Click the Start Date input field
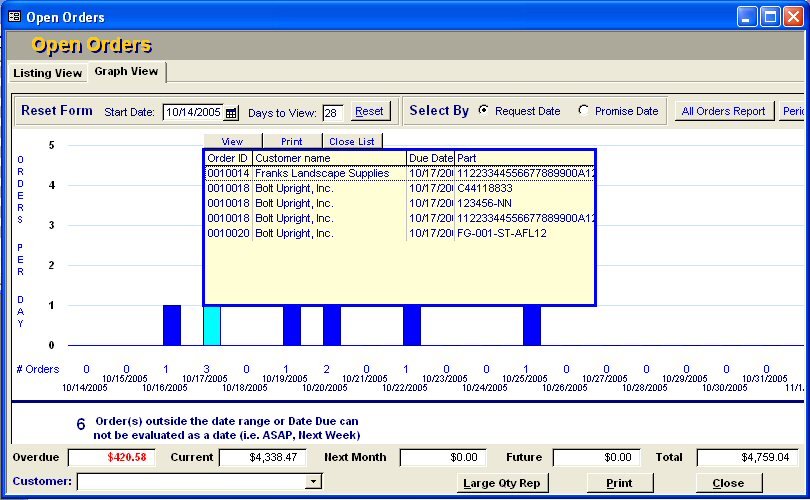Image resolution: width=810 pixels, height=500 pixels. point(193,112)
